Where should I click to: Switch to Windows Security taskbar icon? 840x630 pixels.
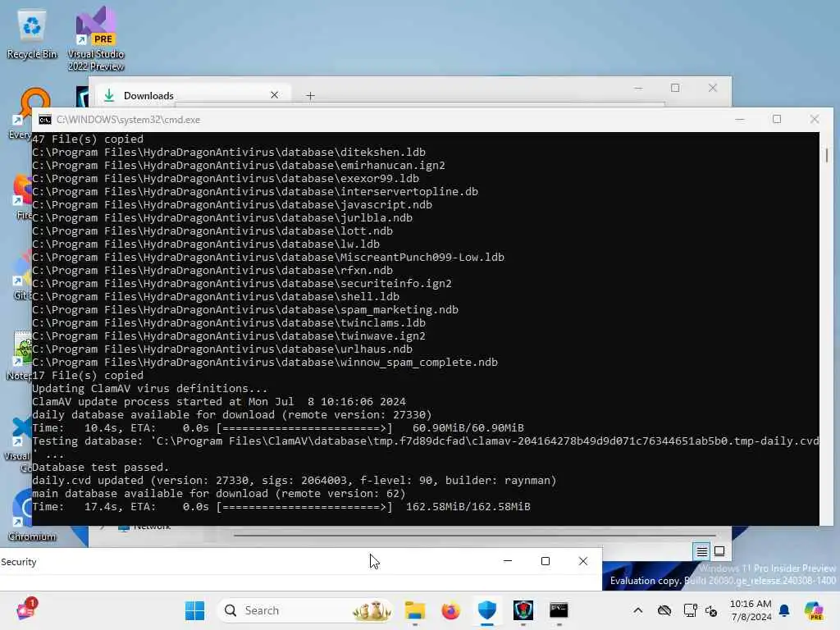[487, 610]
